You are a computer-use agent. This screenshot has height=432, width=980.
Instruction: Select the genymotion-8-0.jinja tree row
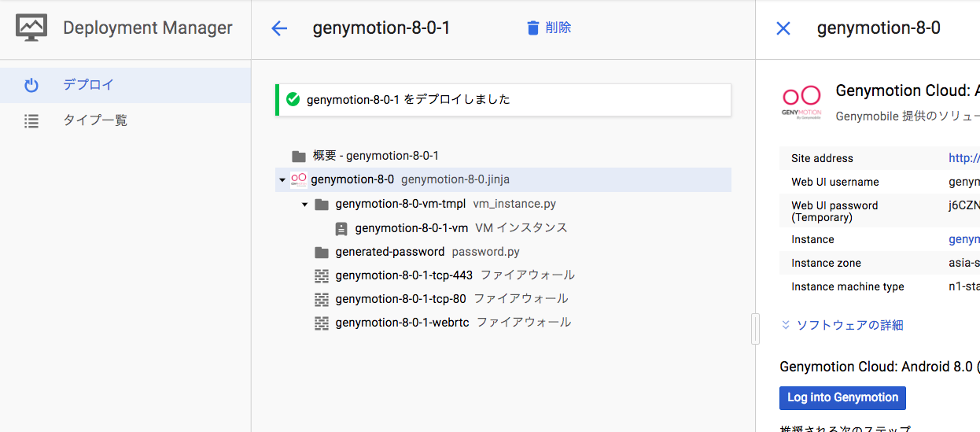[503, 179]
